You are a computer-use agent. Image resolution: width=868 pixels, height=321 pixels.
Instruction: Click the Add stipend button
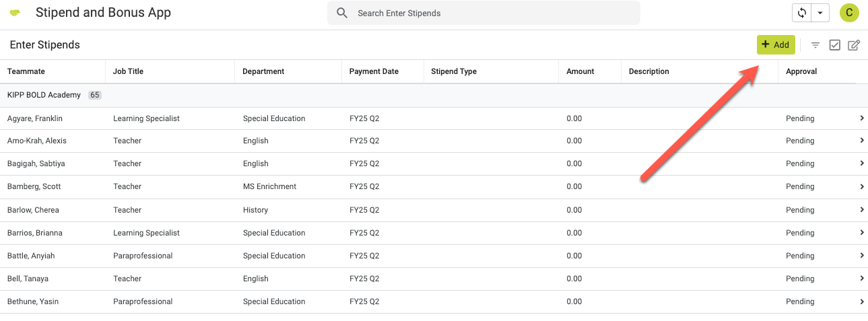(x=776, y=44)
